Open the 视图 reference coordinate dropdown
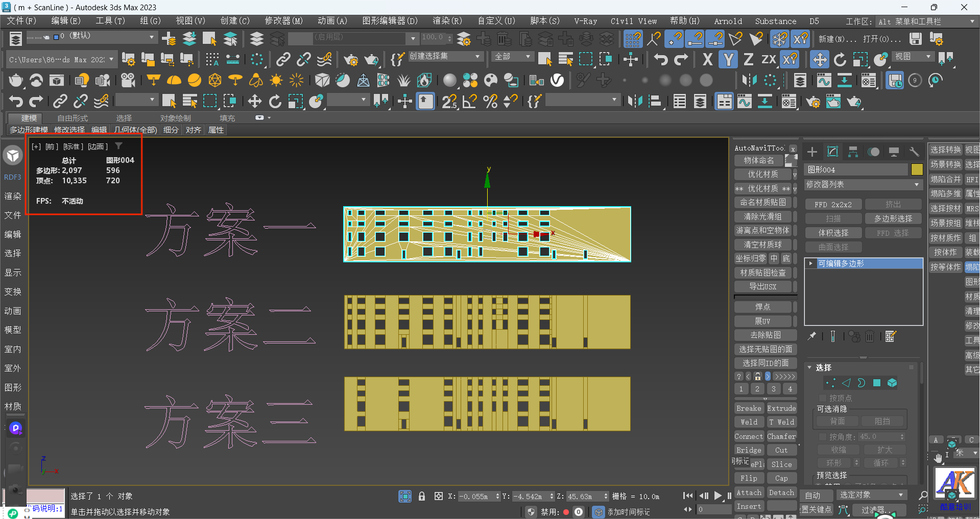Screen dimensions: 980x519 click(913, 56)
